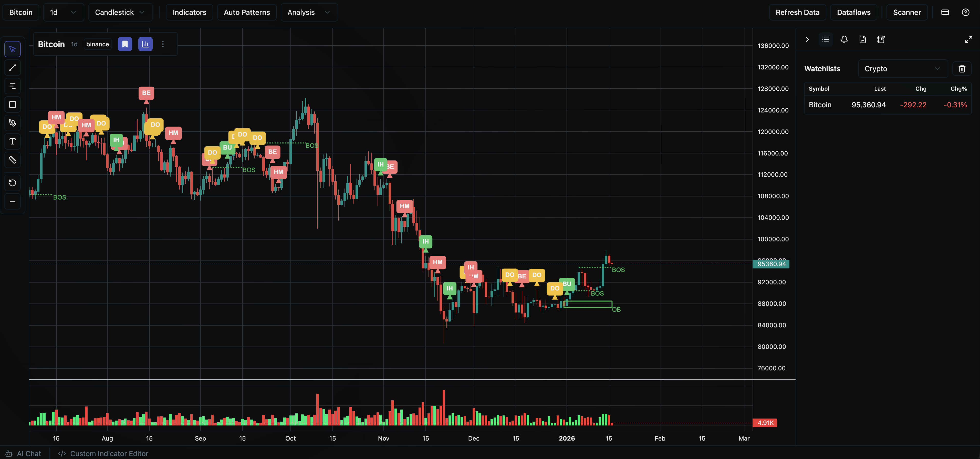
Task: Select the rectangle drawing tool
Action: point(13,104)
